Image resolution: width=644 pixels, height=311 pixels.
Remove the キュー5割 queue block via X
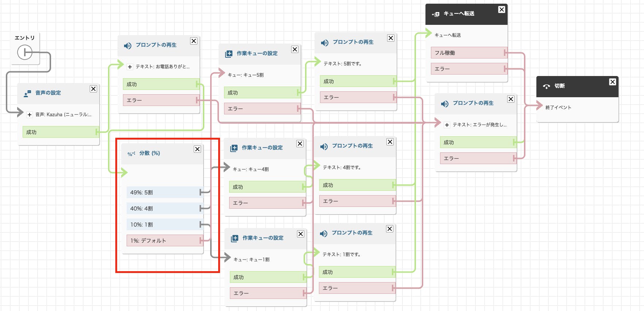[x=295, y=49]
